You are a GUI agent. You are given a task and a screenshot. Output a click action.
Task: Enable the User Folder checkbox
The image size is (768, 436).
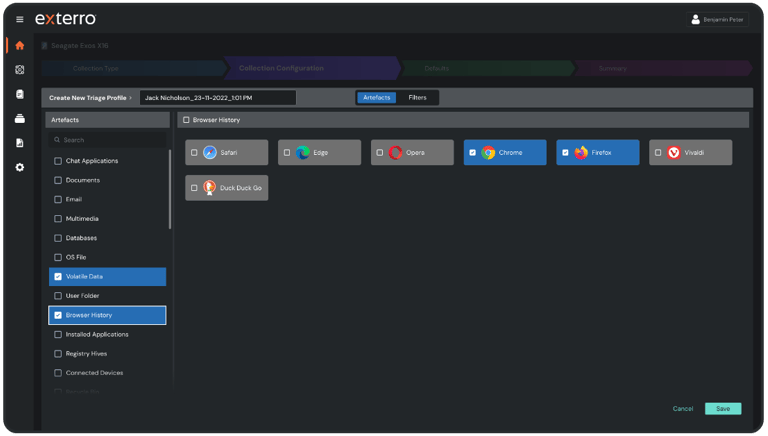click(58, 296)
